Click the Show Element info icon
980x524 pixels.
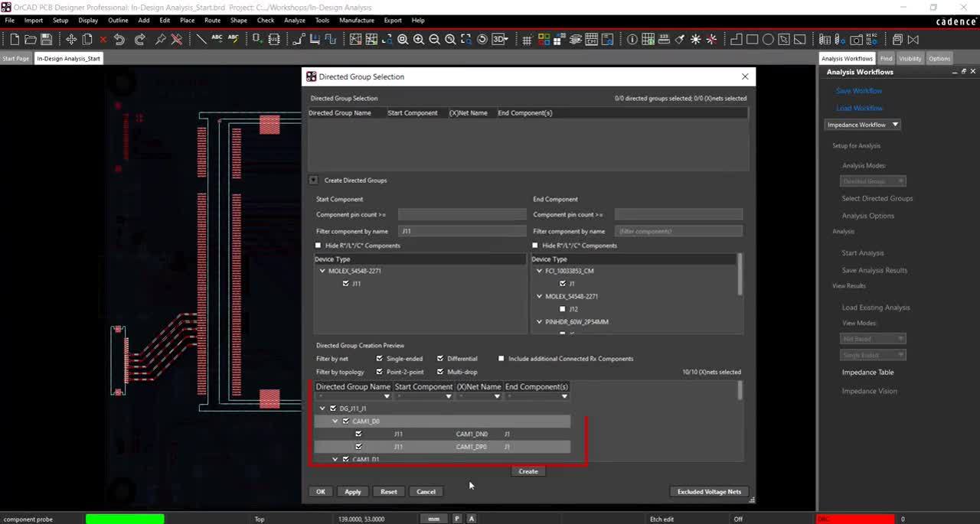632,40
